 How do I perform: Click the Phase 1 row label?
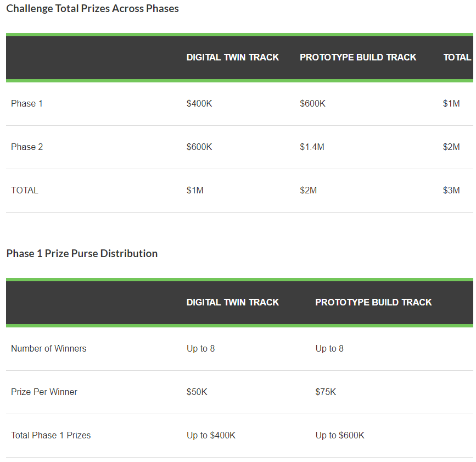pos(27,104)
